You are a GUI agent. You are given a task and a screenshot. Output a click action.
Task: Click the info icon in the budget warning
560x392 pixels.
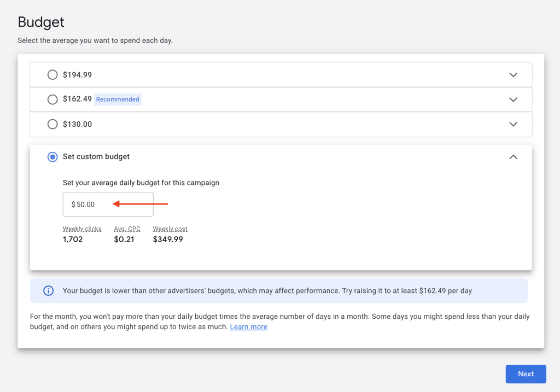pos(48,291)
